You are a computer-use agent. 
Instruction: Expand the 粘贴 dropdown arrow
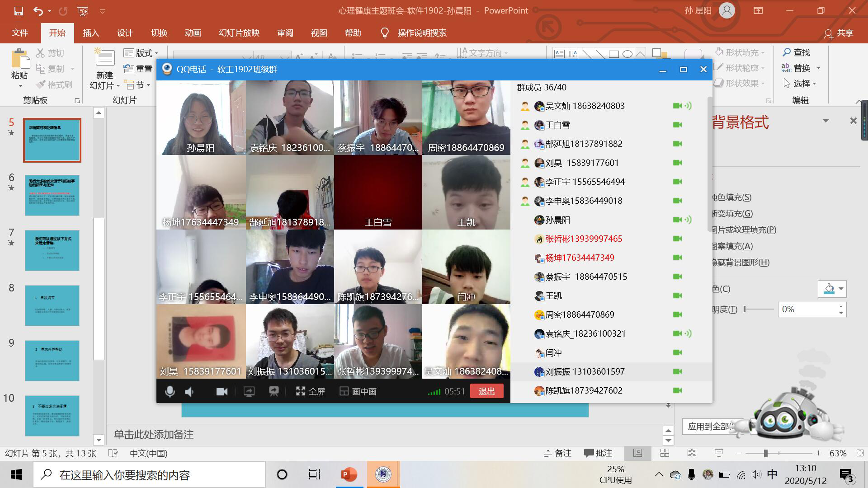pos(20,86)
